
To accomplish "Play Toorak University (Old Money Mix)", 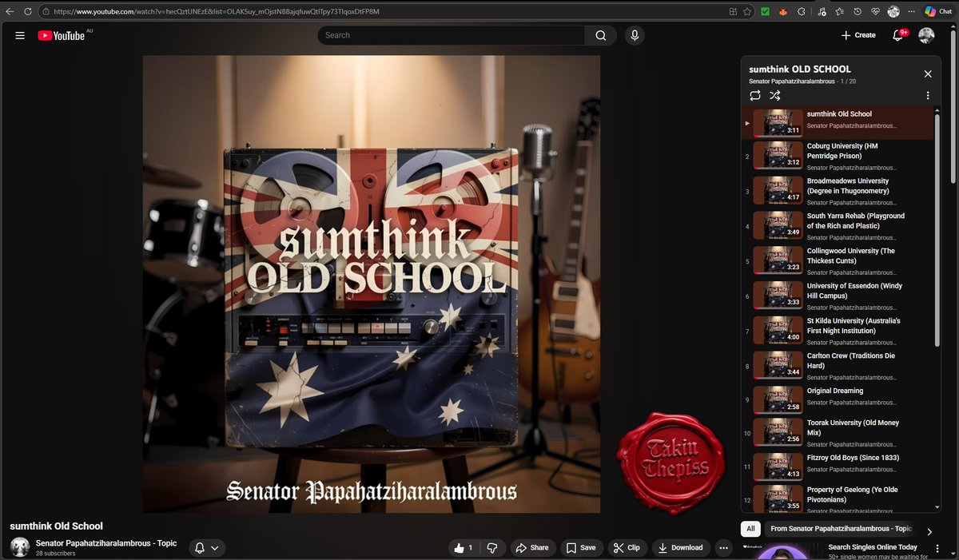I will click(837, 433).
